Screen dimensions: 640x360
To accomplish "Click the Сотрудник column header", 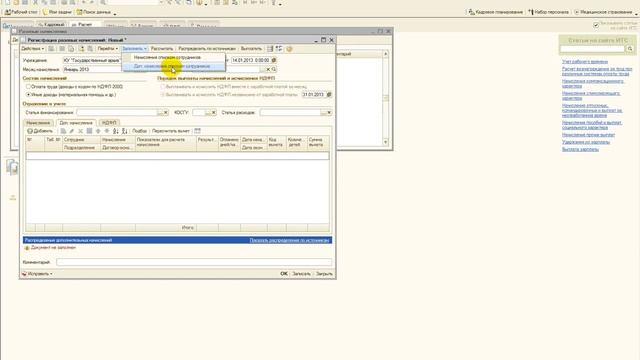I will [x=82, y=140].
